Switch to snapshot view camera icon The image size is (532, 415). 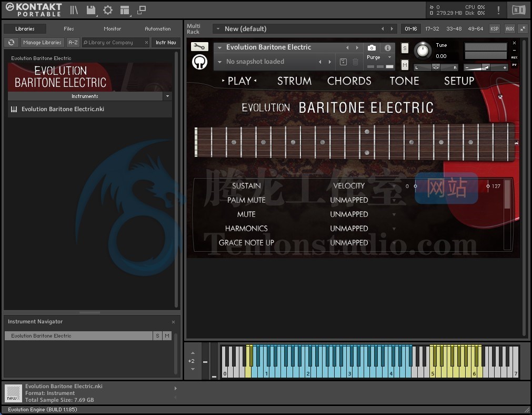[x=372, y=48]
